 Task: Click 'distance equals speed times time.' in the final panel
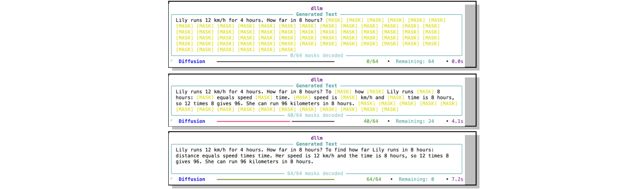tap(224, 156)
